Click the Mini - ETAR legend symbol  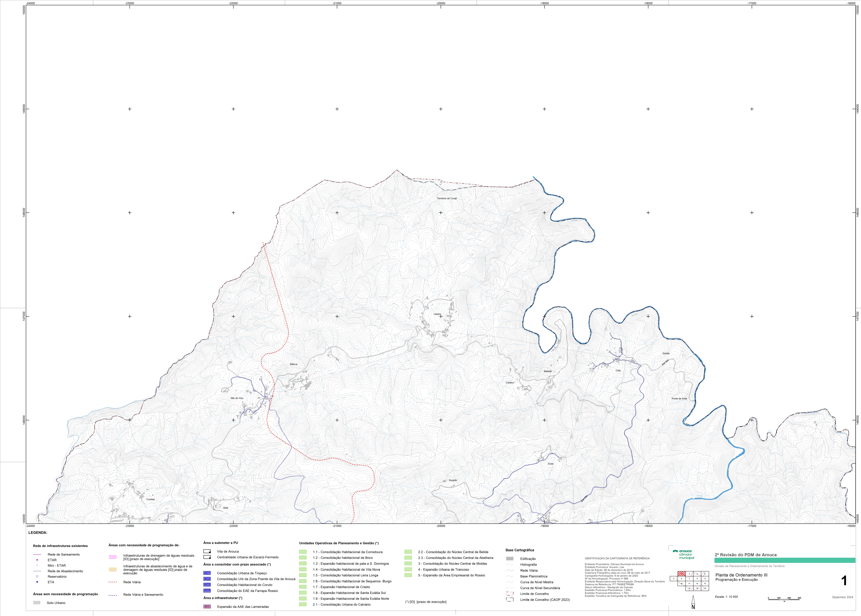point(37,565)
